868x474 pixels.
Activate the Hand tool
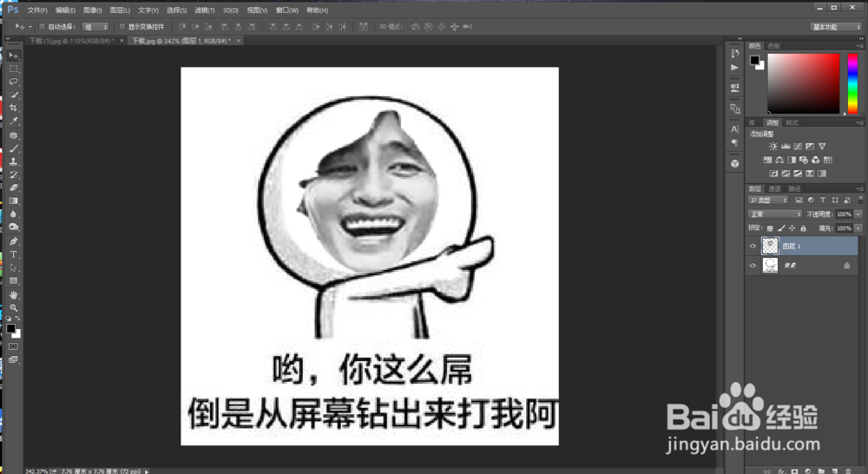[x=14, y=294]
